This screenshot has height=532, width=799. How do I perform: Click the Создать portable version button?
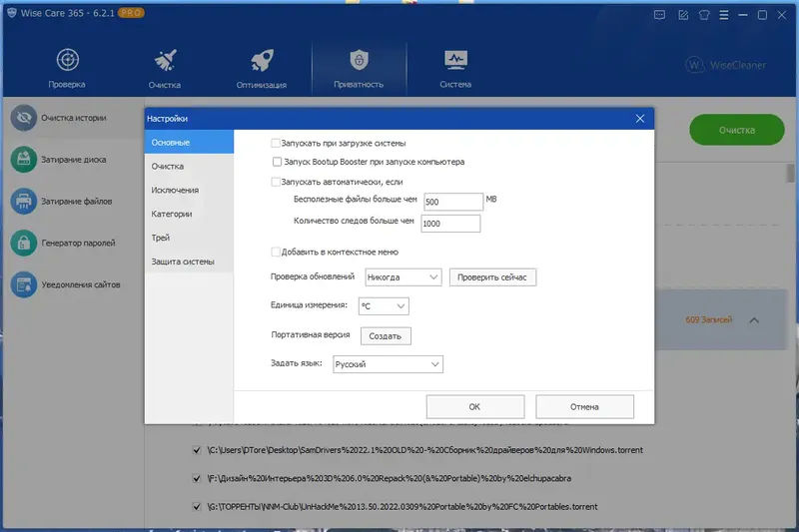[x=386, y=336]
